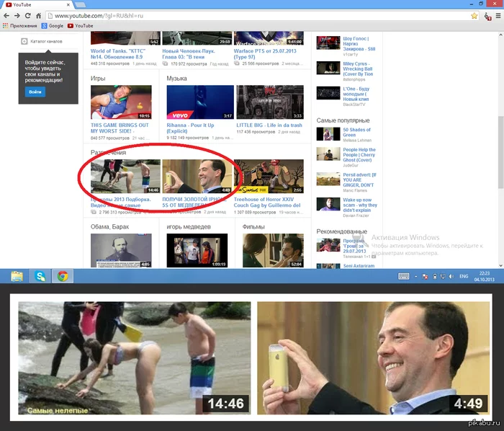
Task: Open the clock showing 22:23
Action: 484,276
